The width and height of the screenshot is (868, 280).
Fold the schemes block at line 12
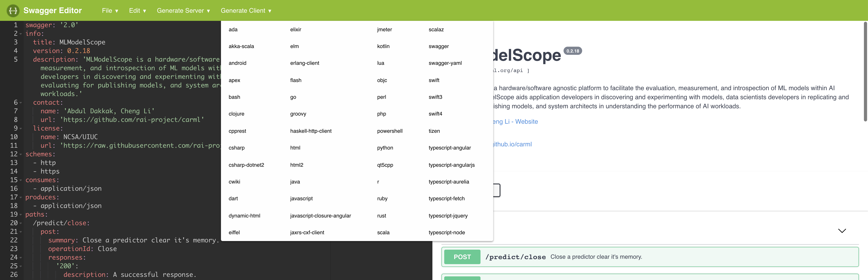coord(21,154)
